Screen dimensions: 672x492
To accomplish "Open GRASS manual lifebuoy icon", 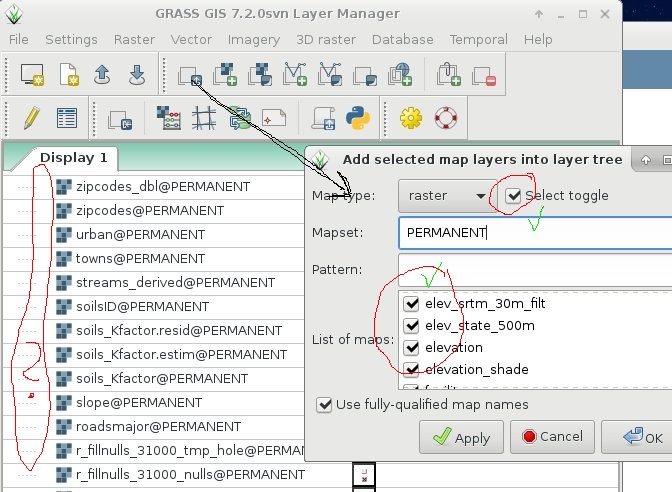I will (x=446, y=118).
